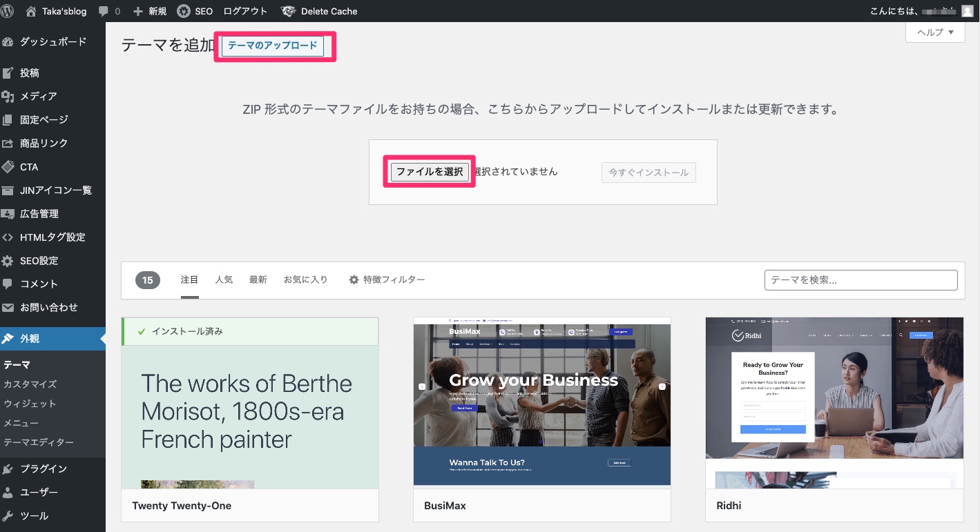The height and width of the screenshot is (532, 980).
Task: Click the gear icon of 特徴フィルター
Action: 354,279
